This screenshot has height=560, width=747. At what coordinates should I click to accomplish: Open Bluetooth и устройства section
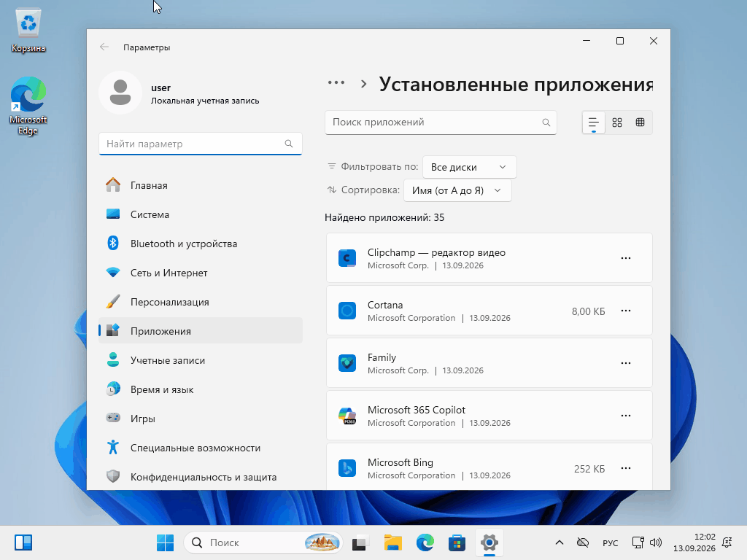[x=200, y=244]
